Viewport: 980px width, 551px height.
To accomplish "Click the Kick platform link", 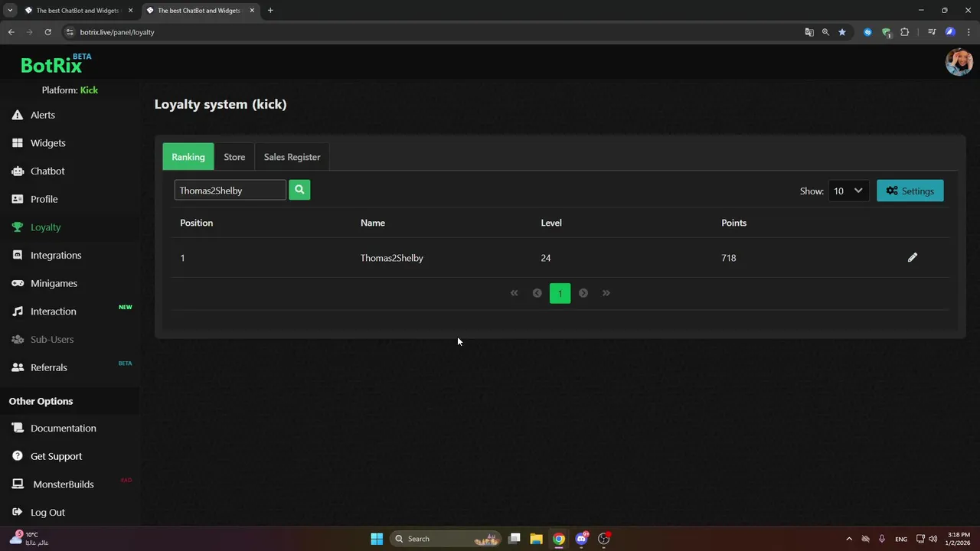I will coord(89,90).
